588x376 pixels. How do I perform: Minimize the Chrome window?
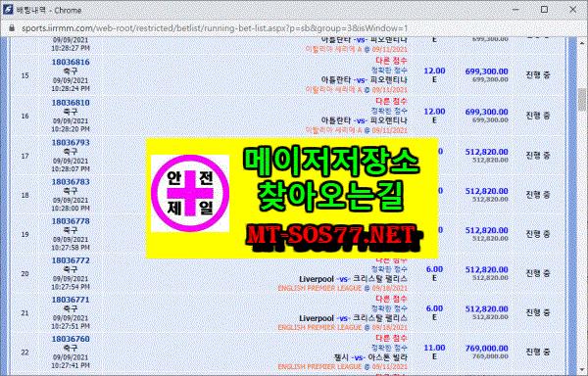(x=515, y=10)
